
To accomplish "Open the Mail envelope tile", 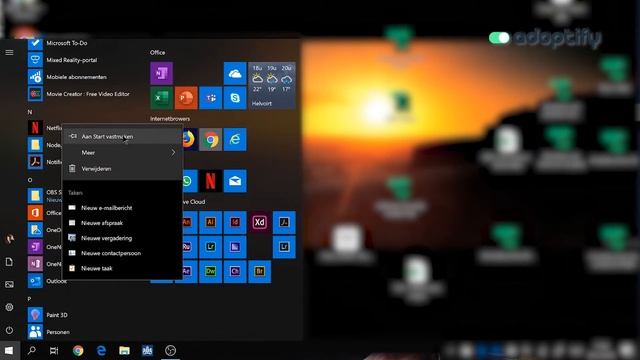I will pyautogui.click(x=235, y=181).
